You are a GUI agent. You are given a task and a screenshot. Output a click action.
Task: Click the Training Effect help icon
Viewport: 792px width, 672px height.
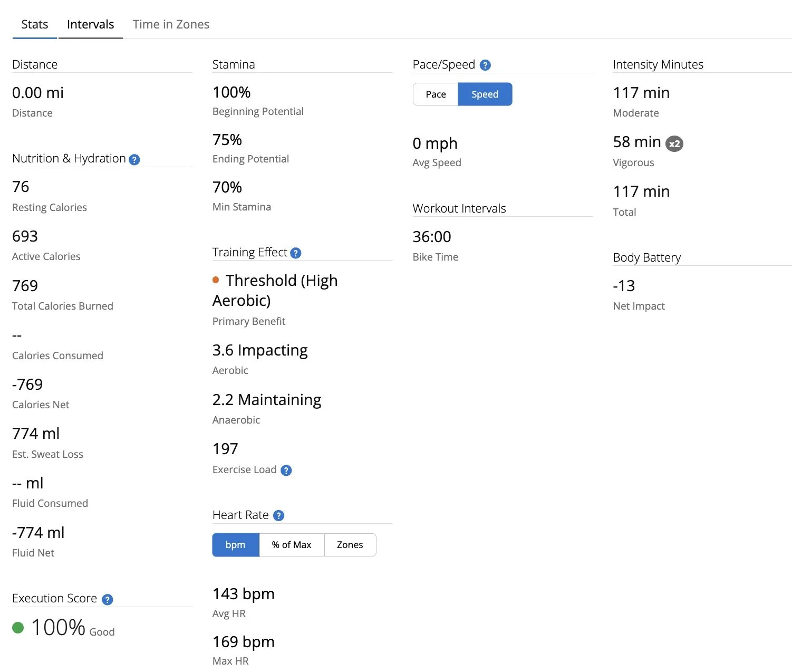click(x=296, y=253)
